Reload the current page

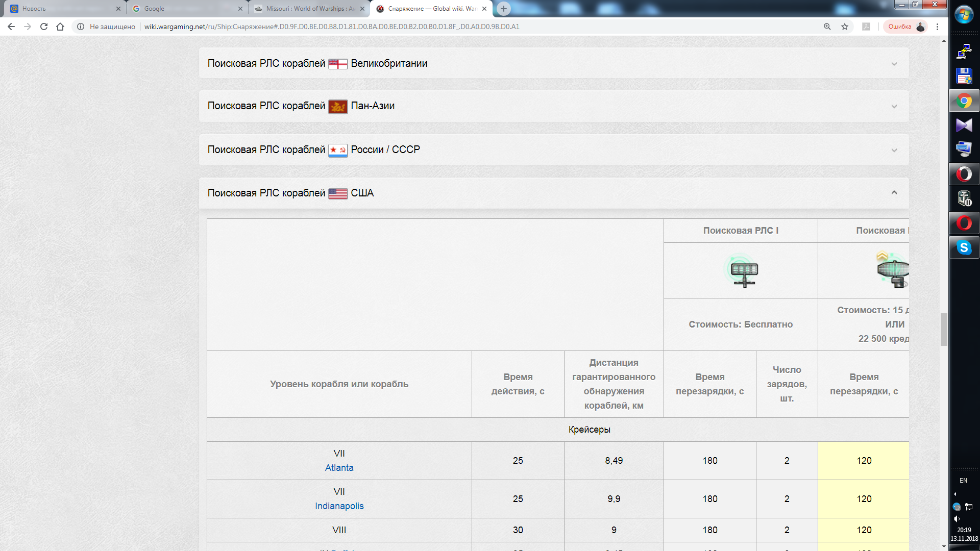[x=44, y=27]
